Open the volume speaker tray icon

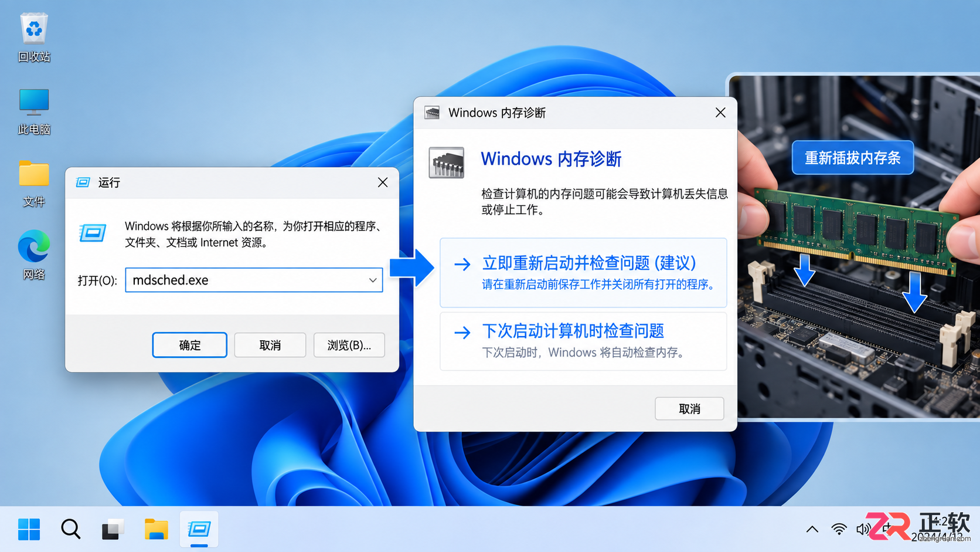click(x=863, y=529)
